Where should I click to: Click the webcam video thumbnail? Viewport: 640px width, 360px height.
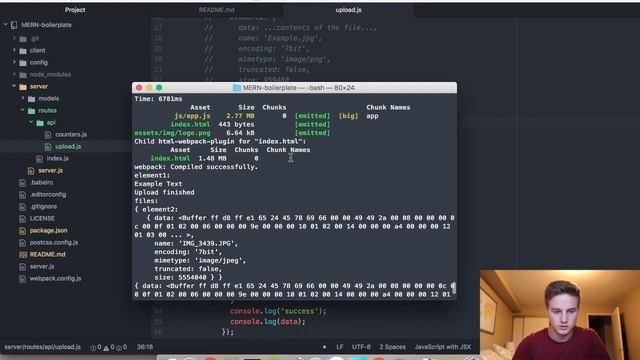coord(560,315)
